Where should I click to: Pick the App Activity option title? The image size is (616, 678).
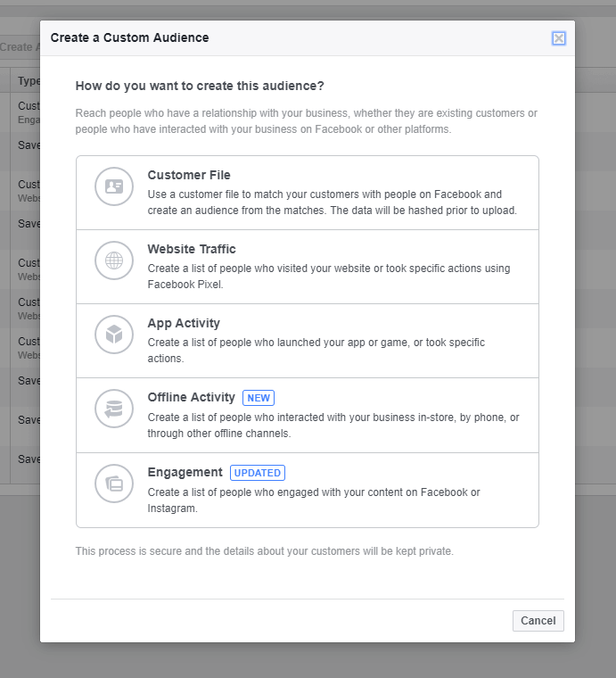click(x=184, y=323)
